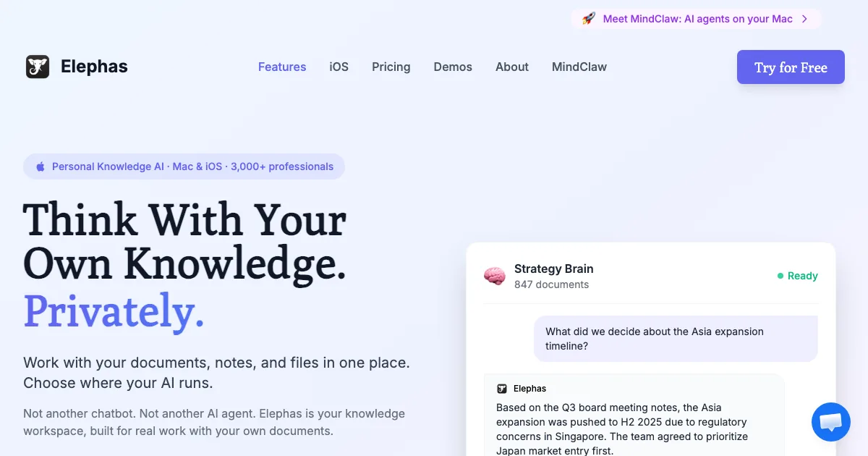Click the Elephas elephant logo icon
Screen dimensions: 868x456
[x=38, y=67]
